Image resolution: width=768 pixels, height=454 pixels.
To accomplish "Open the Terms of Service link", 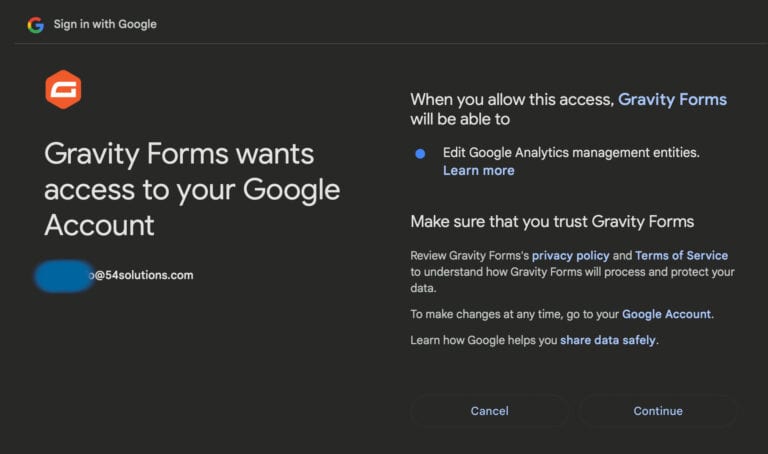I will click(x=681, y=255).
